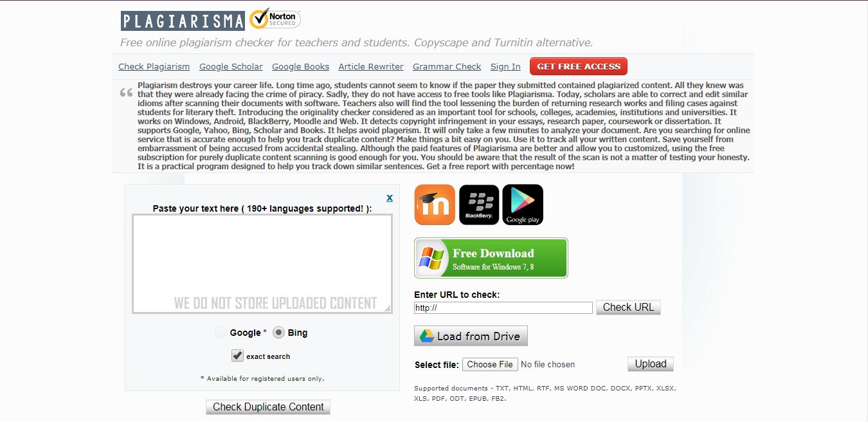Open the Check Plagiarism menu link

154,67
